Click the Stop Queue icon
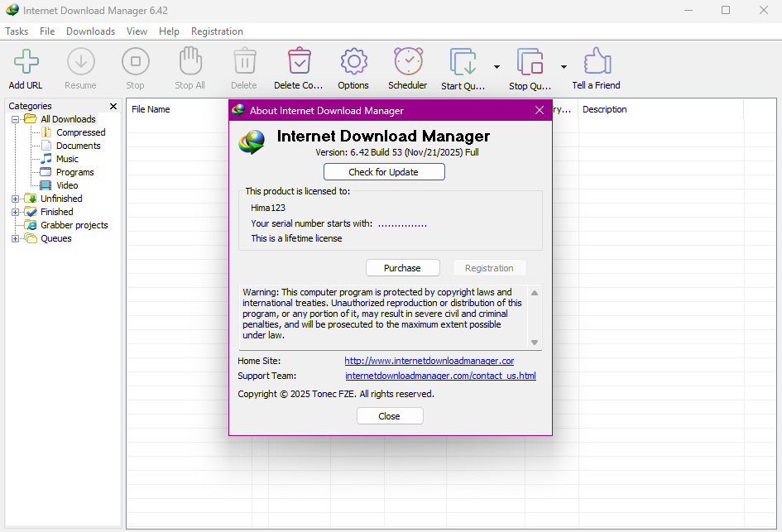 [530, 63]
